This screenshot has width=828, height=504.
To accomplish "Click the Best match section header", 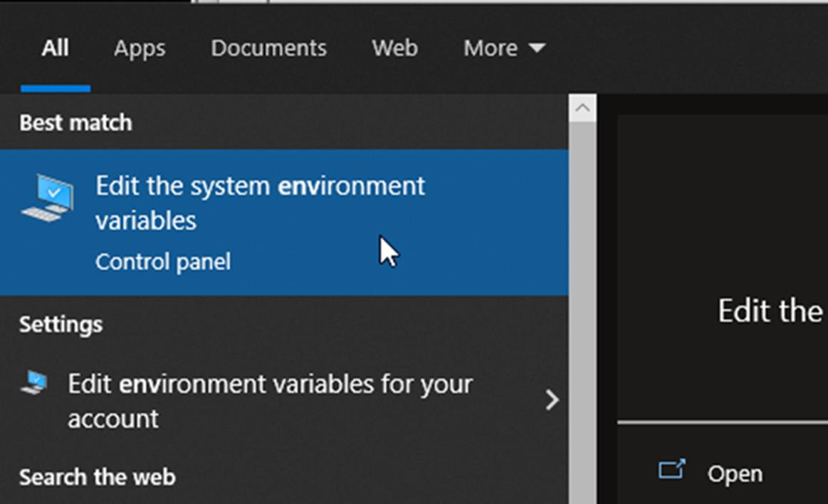I will 75,122.
